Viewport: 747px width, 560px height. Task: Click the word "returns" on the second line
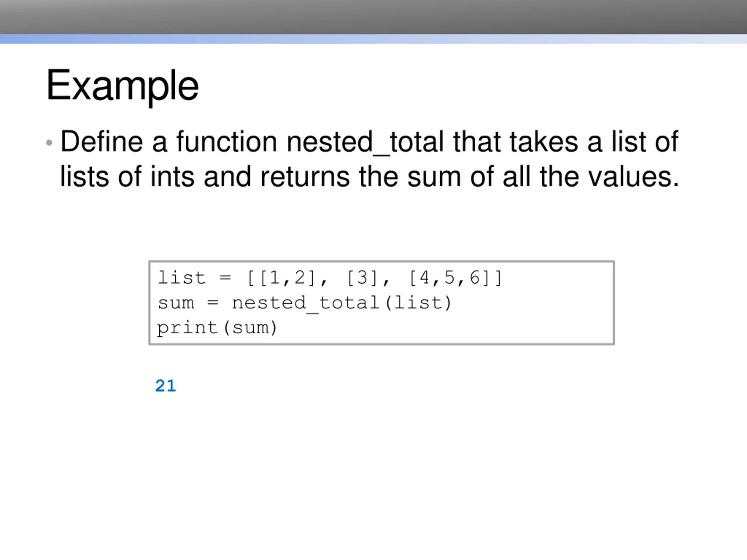coord(305,177)
